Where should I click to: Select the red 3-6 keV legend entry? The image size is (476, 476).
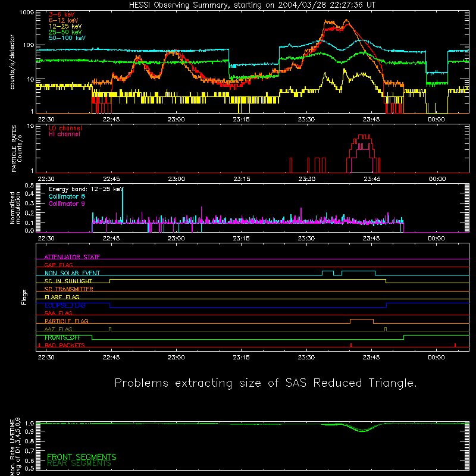(62, 14)
